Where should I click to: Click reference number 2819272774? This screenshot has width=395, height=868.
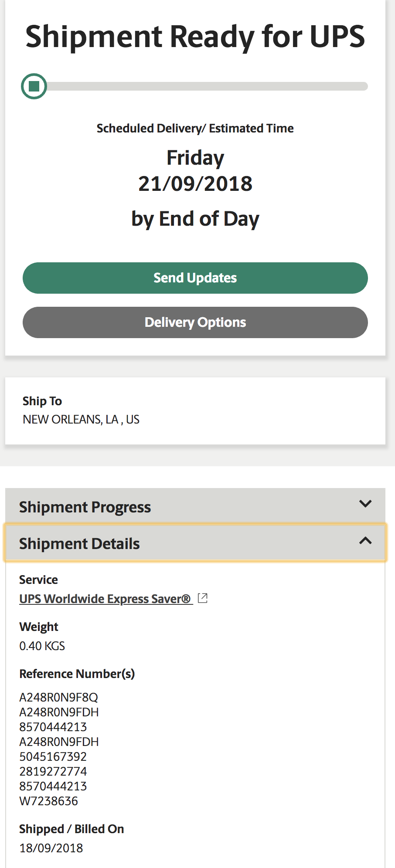(53, 771)
